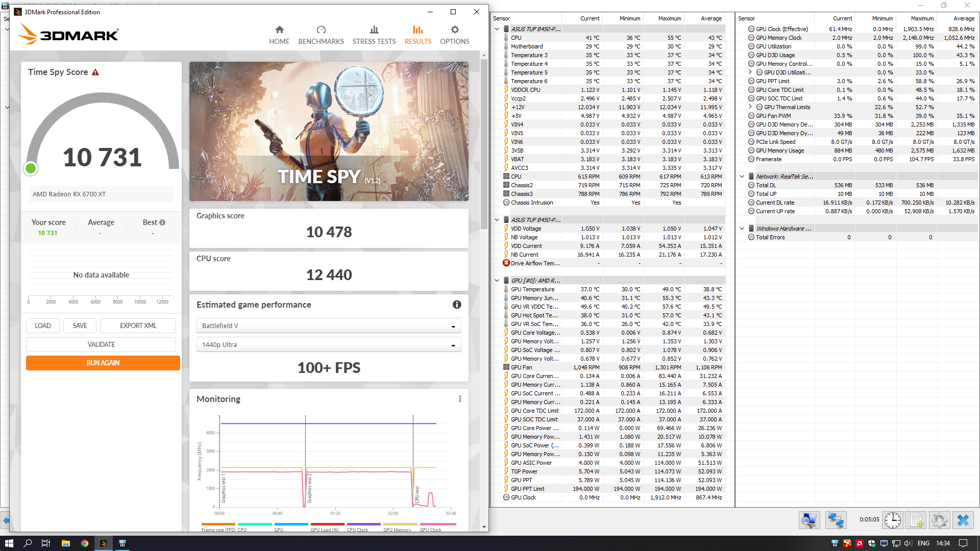980x551 pixels.
Task: Open the Estimated game performance info icon
Action: pyautogui.click(x=457, y=305)
